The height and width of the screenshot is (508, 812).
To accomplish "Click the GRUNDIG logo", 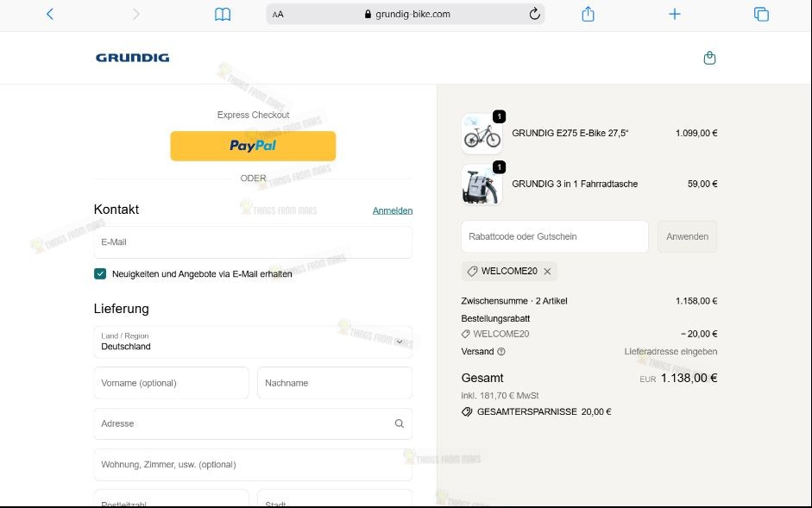I will pos(132,57).
